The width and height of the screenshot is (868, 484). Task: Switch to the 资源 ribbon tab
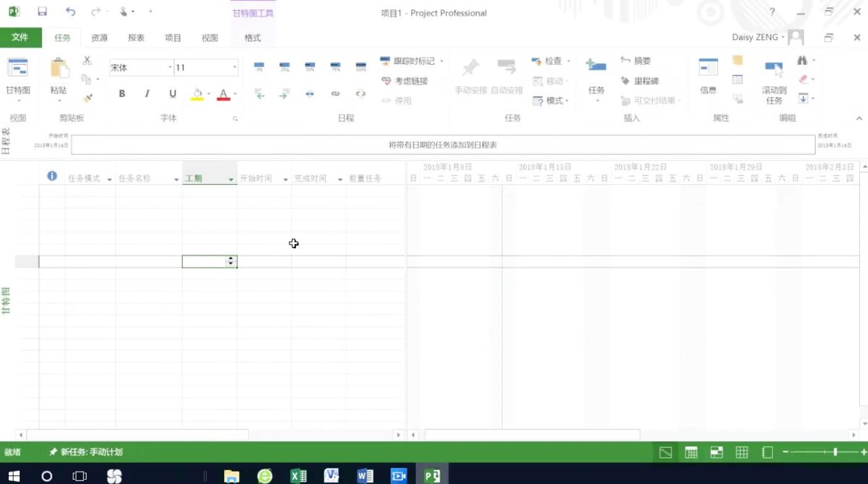point(99,38)
